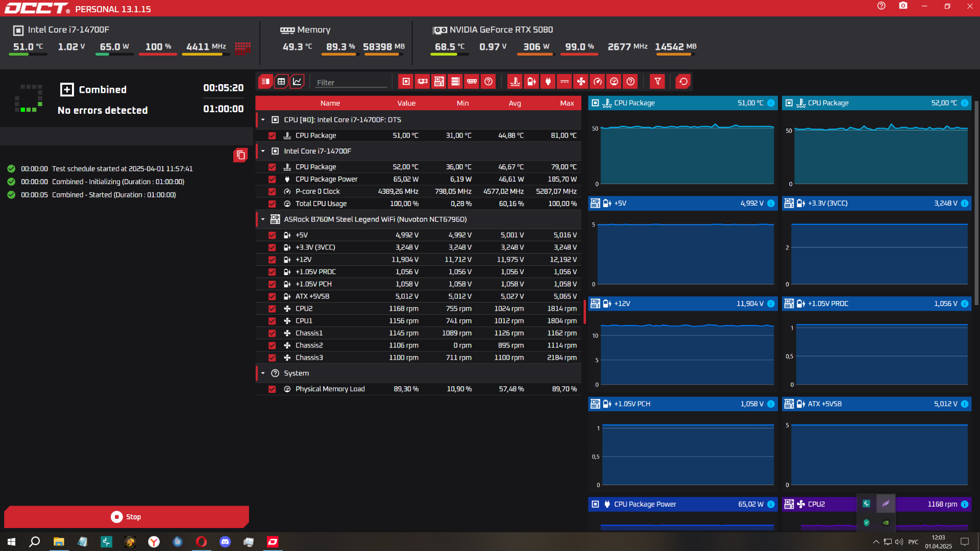980x551 pixels.
Task: Toggle the storage sensor filter icon
Action: click(455, 82)
